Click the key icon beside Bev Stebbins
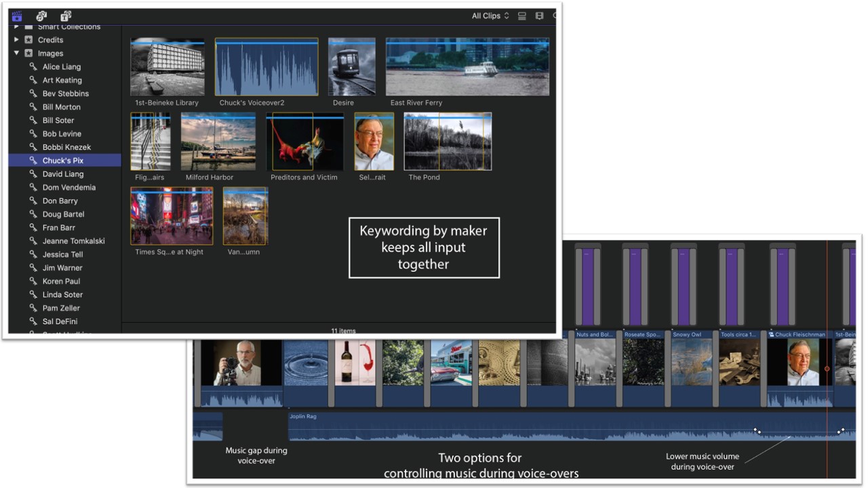 [x=33, y=94]
